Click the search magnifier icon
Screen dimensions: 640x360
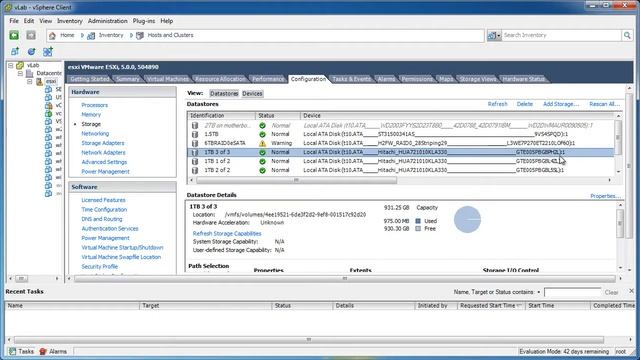pyautogui.click(x=627, y=36)
